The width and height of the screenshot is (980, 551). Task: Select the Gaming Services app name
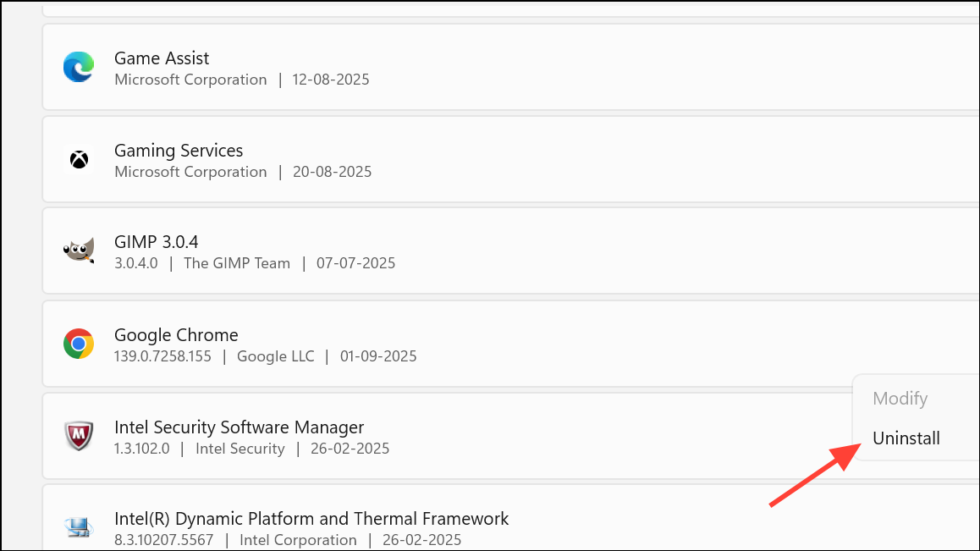pyautogui.click(x=179, y=151)
